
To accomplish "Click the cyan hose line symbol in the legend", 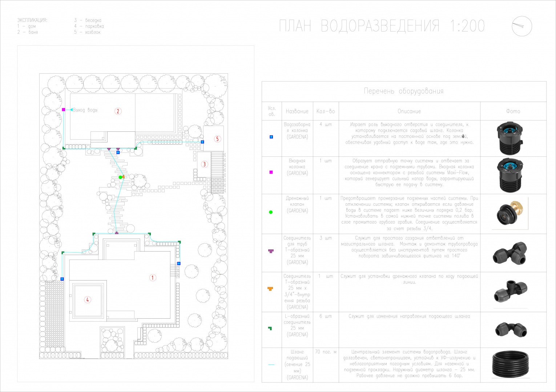I will [x=271, y=364].
